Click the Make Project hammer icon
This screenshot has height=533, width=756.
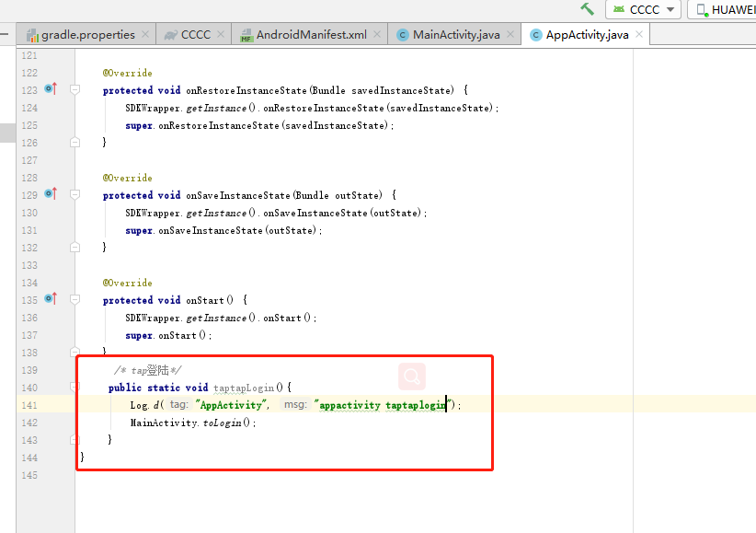(588, 8)
